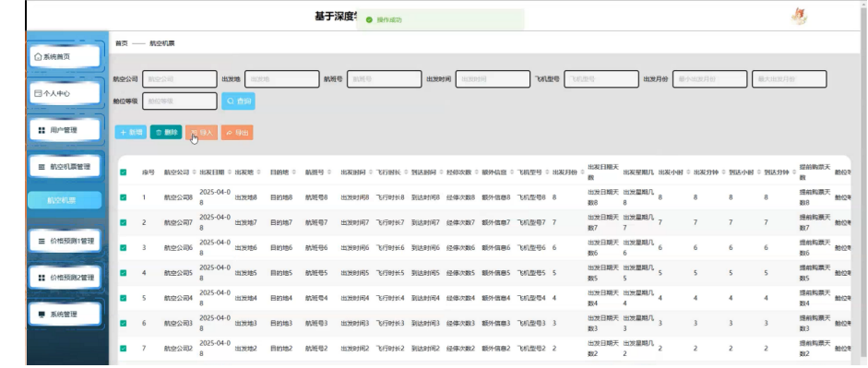Image resolution: width=868 pixels, height=368 pixels.
Task: Expand 价格预测1管理 sidebar menu
Action: pyautogui.click(x=65, y=241)
